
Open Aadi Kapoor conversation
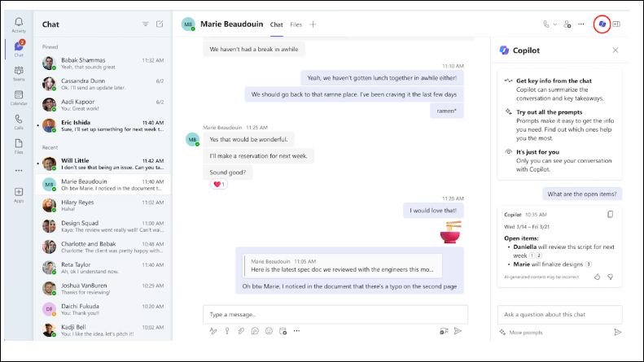point(103,105)
